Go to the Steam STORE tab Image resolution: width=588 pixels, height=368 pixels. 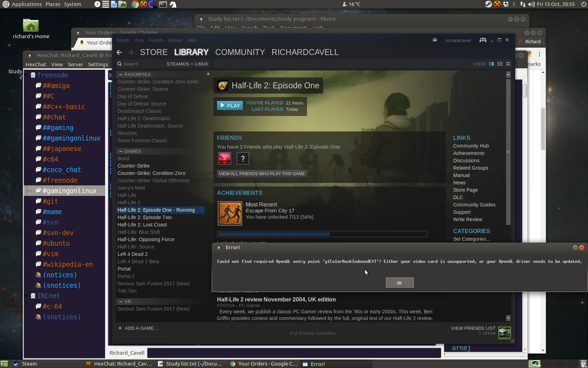(x=154, y=52)
